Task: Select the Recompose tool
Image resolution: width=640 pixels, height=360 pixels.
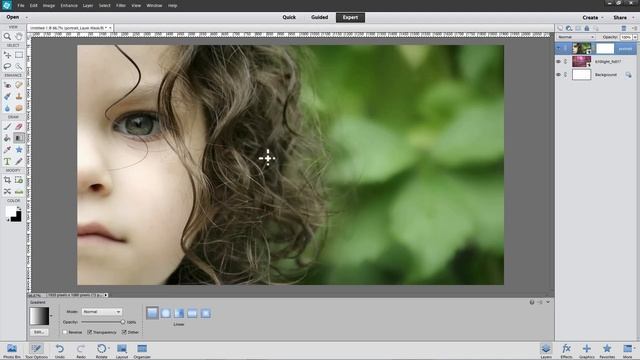Action: tap(19, 180)
